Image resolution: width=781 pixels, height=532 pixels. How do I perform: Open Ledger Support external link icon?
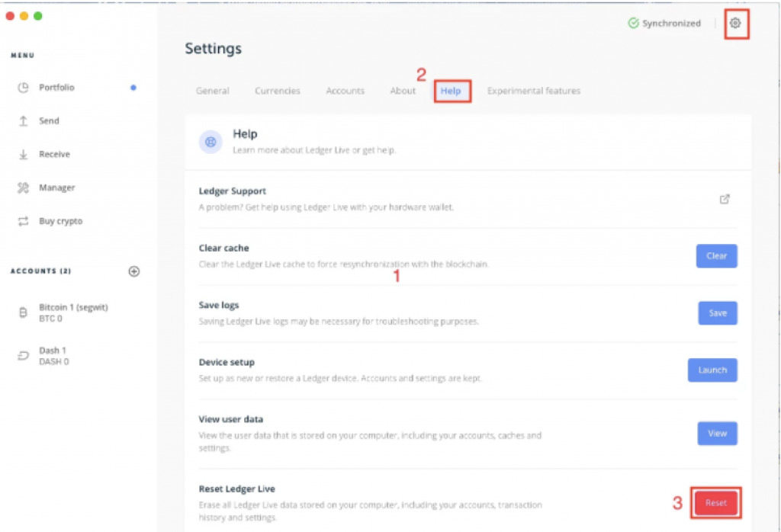pyautogui.click(x=725, y=199)
